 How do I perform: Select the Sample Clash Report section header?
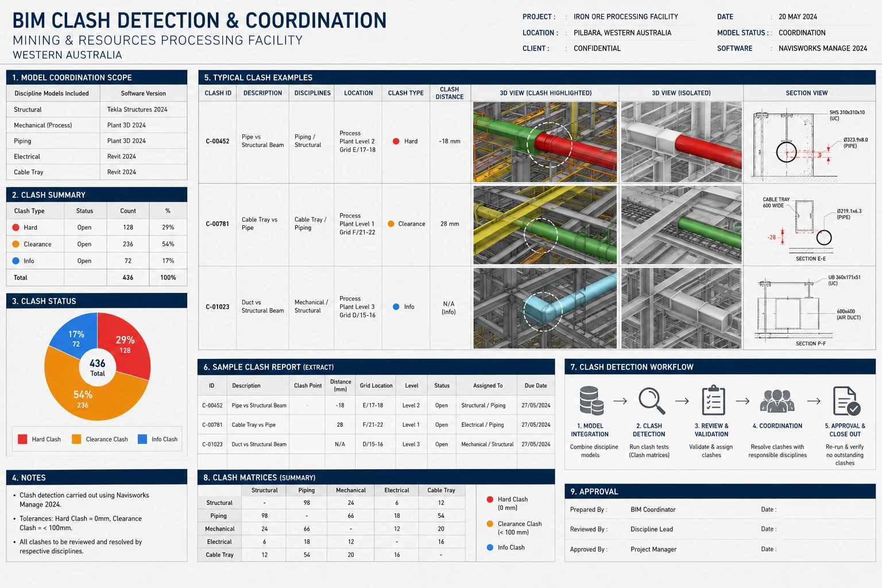376,367
